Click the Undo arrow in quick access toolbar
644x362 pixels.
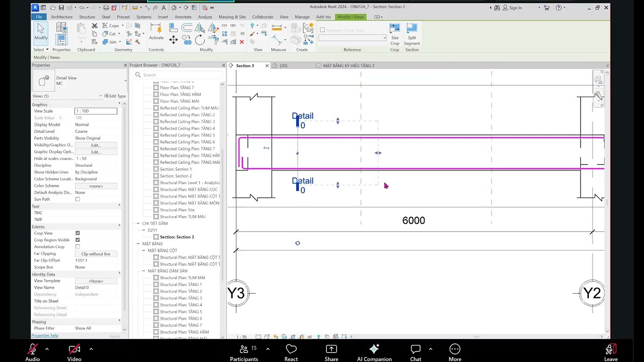pyautogui.click(x=82, y=8)
